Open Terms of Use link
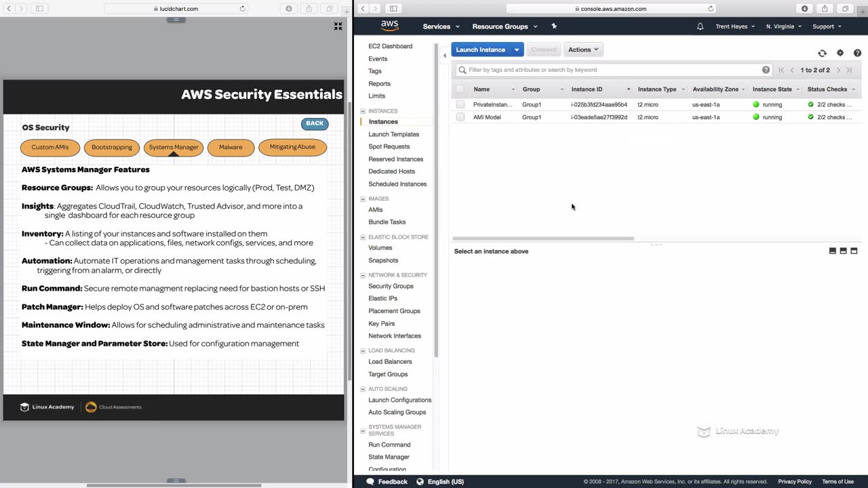868x488 pixels. [837, 482]
